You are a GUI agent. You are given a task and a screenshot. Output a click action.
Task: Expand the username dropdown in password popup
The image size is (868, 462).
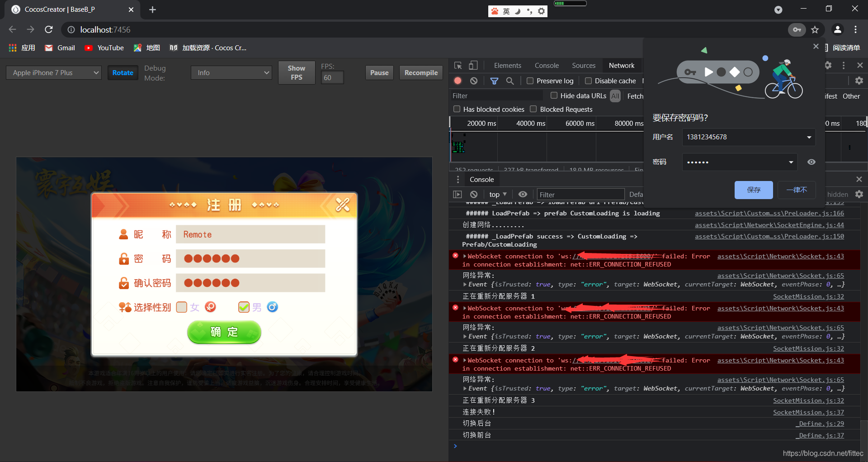(x=809, y=137)
